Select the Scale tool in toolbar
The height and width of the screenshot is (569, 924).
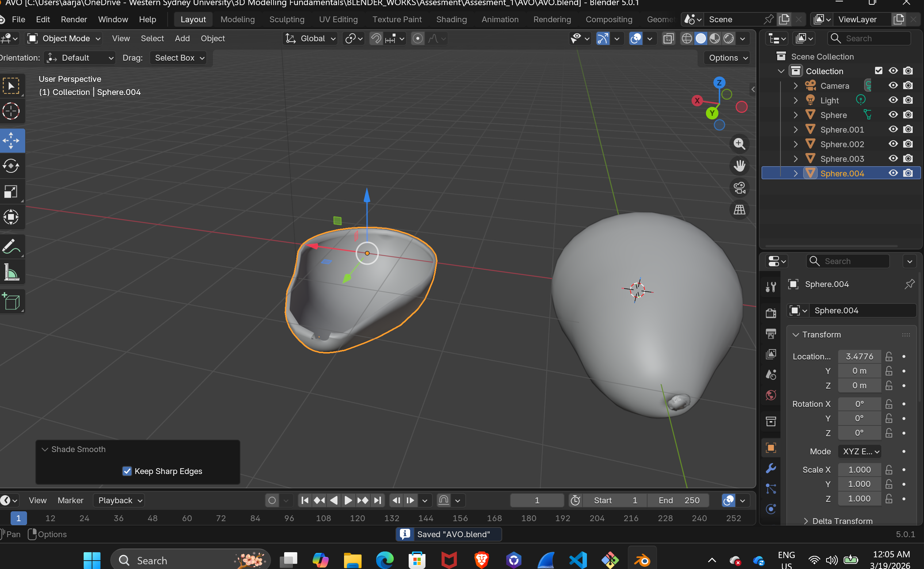(11, 191)
